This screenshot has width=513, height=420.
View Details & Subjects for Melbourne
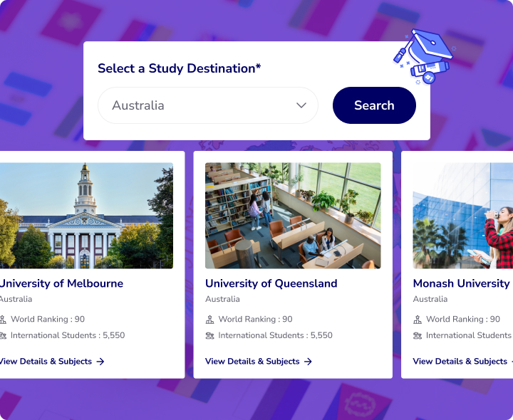52,361
